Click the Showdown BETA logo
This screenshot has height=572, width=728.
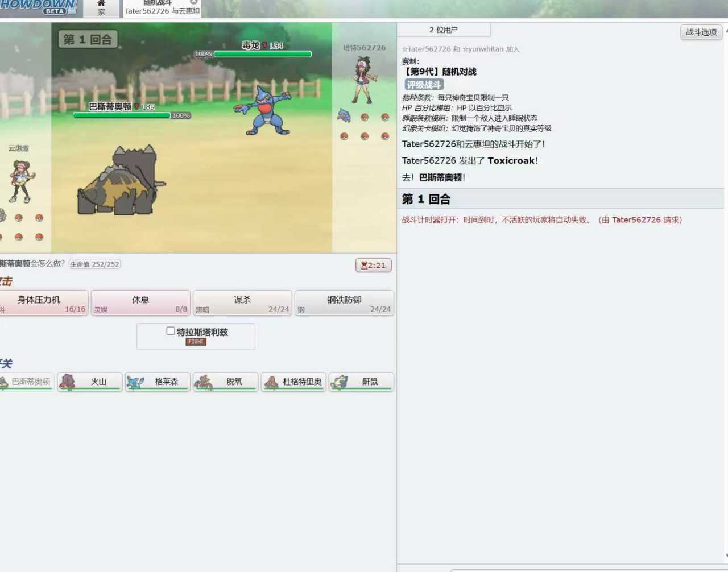38,7
